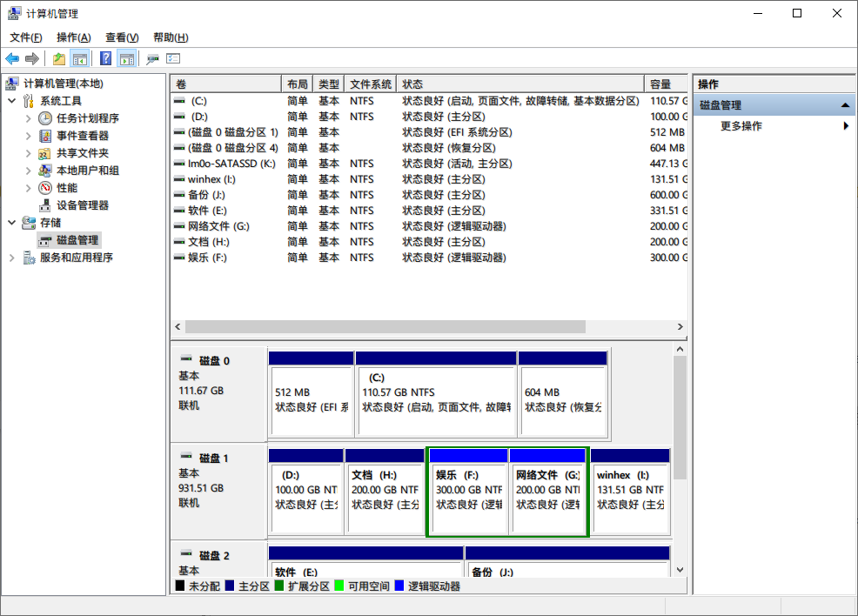Click the volume list scroll right arrow
Image resolution: width=858 pixels, height=616 pixels.
pyautogui.click(x=680, y=326)
